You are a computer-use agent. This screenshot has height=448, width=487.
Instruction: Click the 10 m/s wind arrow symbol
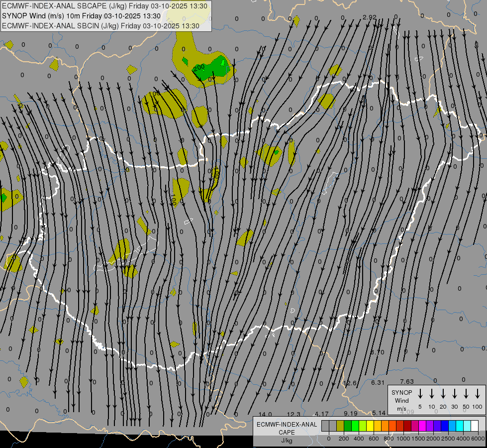(x=432, y=394)
